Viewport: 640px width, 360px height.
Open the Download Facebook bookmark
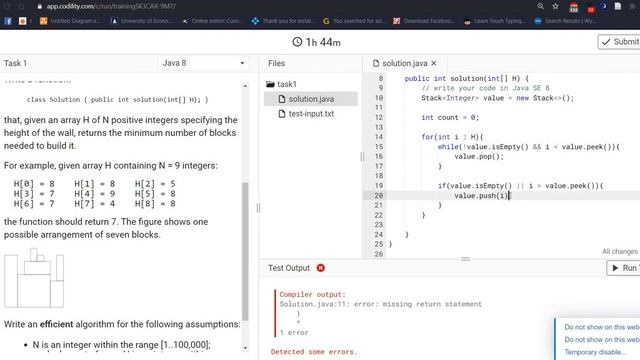pos(424,21)
